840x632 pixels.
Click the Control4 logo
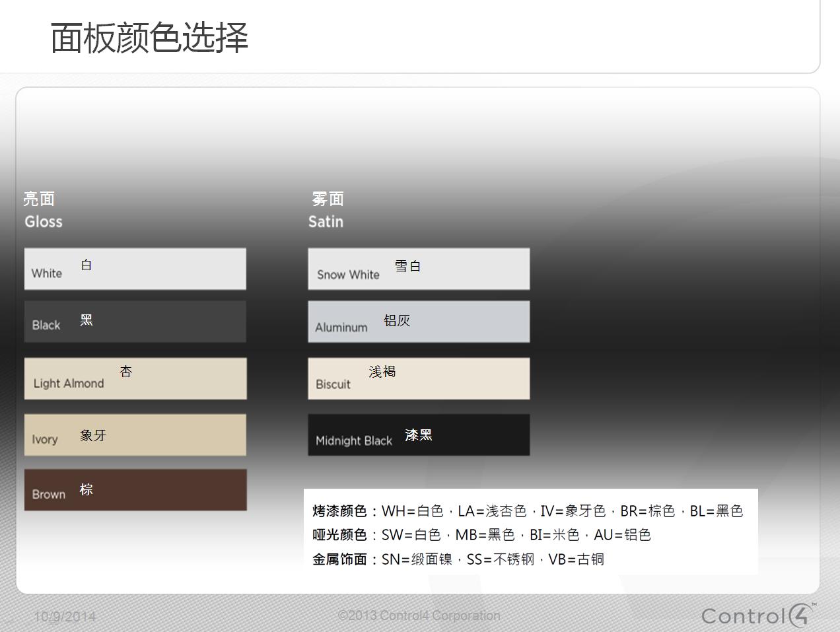pos(759,615)
